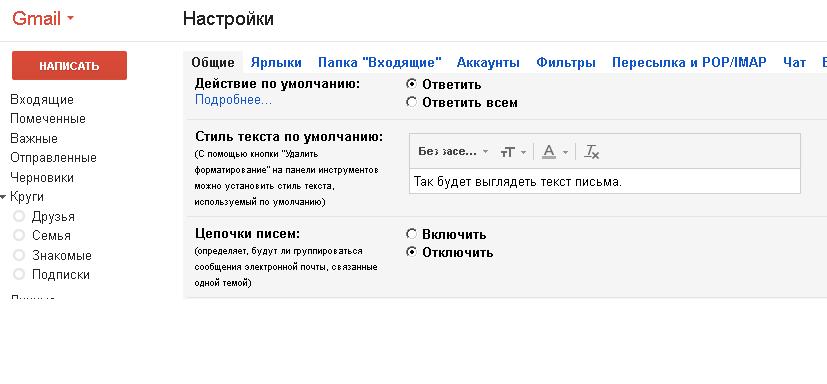The height and width of the screenshot is (384, 827).
Task: Go to Черновики folder
Action: pyautogui.click(x=42, y=178)
